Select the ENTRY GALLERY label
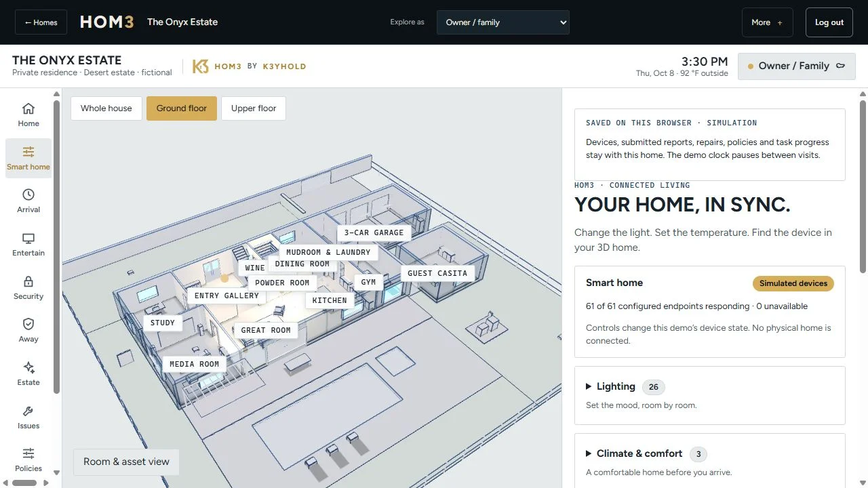The width and height of the screenshot is (868, 488). [226, 296]
